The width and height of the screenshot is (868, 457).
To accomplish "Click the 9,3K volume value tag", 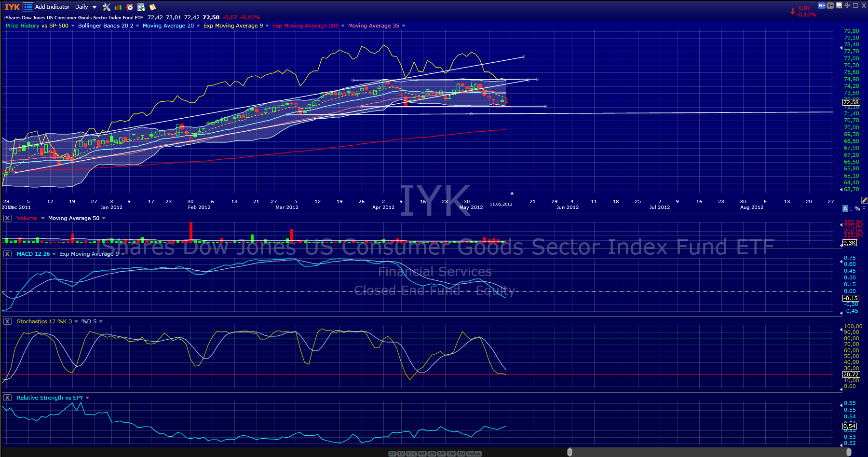I will [850, 243].
